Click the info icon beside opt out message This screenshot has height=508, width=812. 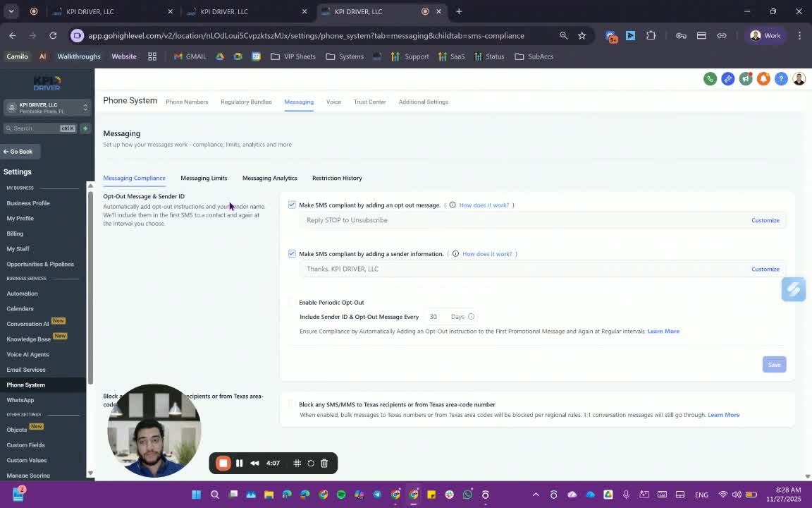[452, 205]
